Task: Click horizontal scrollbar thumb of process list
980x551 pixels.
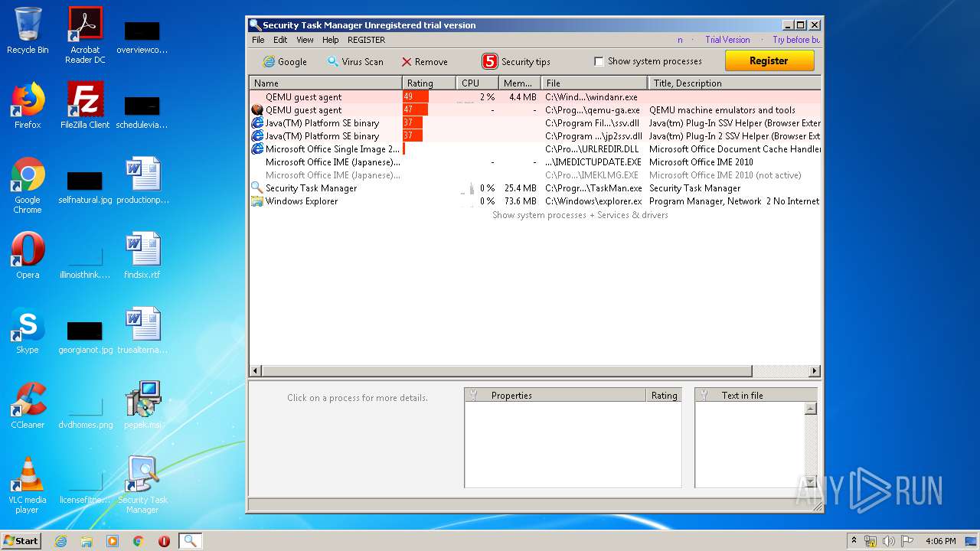Action: [507, 371]
